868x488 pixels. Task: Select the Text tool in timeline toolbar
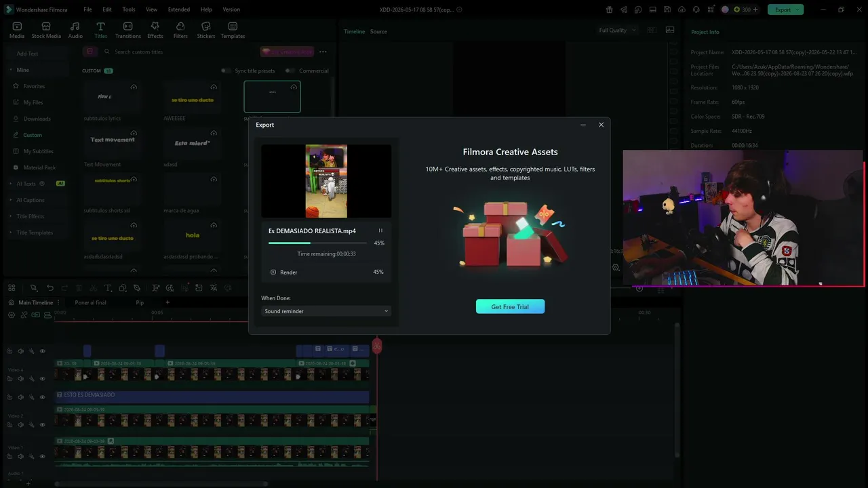107,288
